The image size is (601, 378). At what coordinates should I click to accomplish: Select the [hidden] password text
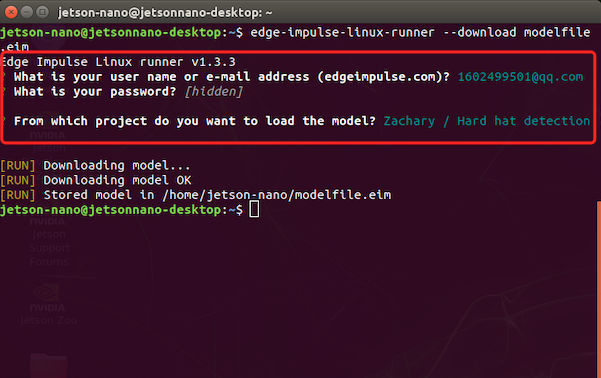[213, 92]
